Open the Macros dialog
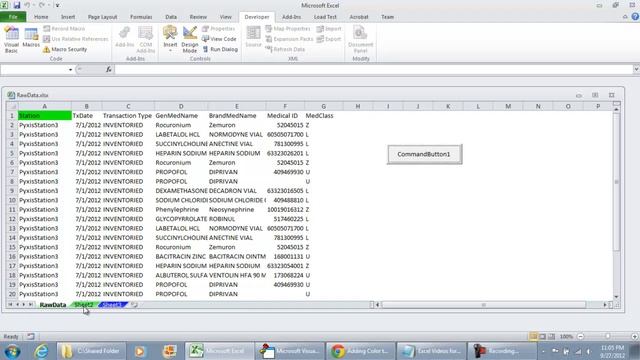Image resolution: width=640 pixels, height=360 pixels. (x=31, y=38)
